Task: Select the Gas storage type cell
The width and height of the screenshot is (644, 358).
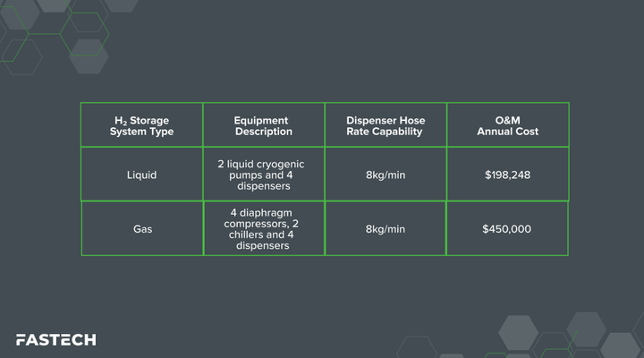Action: click(x=142, y=228)
